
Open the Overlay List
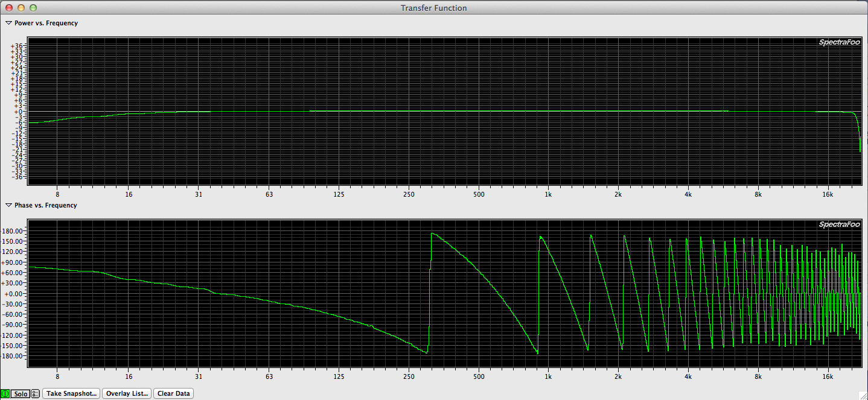point(127,393)
